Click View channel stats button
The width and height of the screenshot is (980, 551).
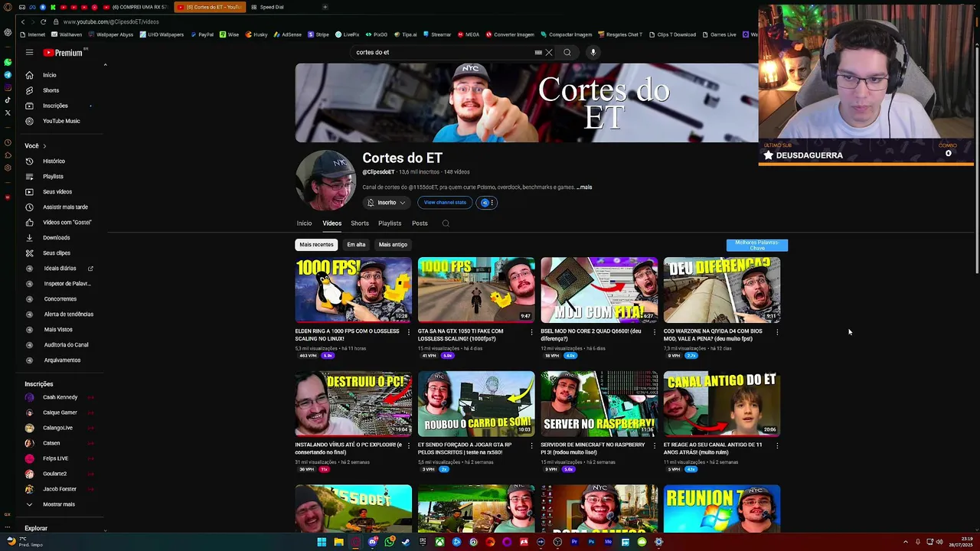coord(445,203)
